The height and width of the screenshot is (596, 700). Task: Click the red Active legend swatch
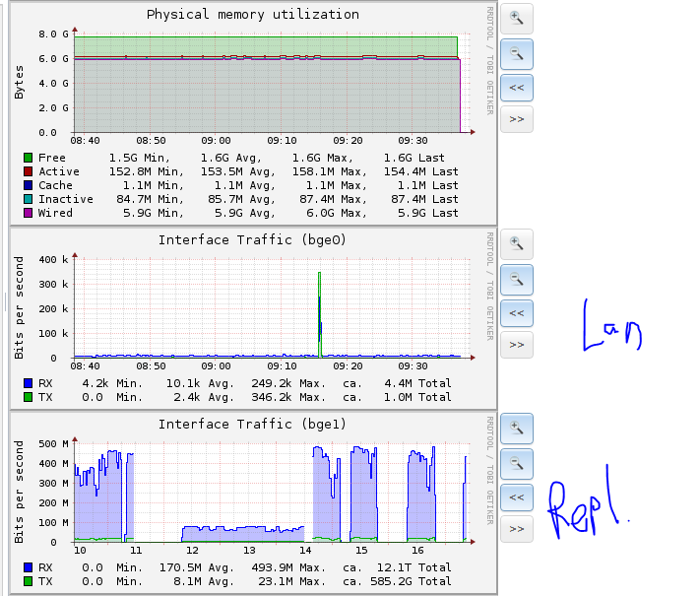pyautogui.click(x=29, y=171)
